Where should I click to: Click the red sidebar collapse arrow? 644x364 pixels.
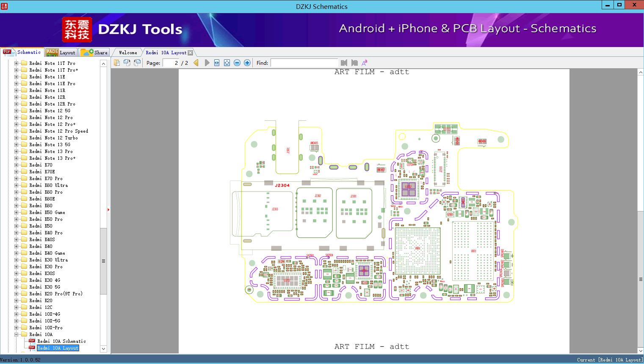(108, 209)
